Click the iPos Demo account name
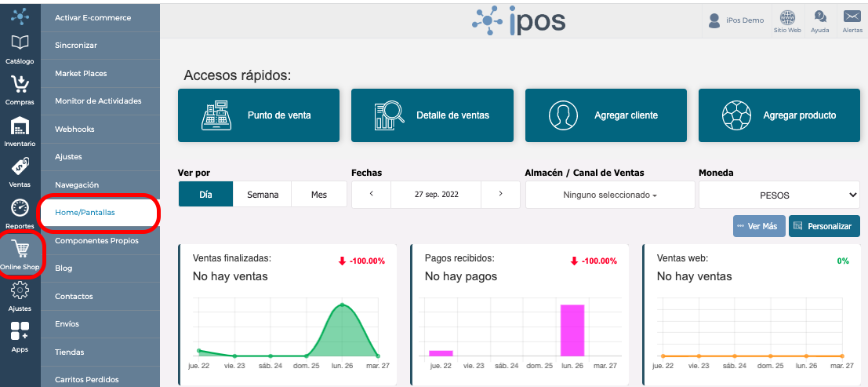Screen dimensions: 868x387 (x=745, y=20)
